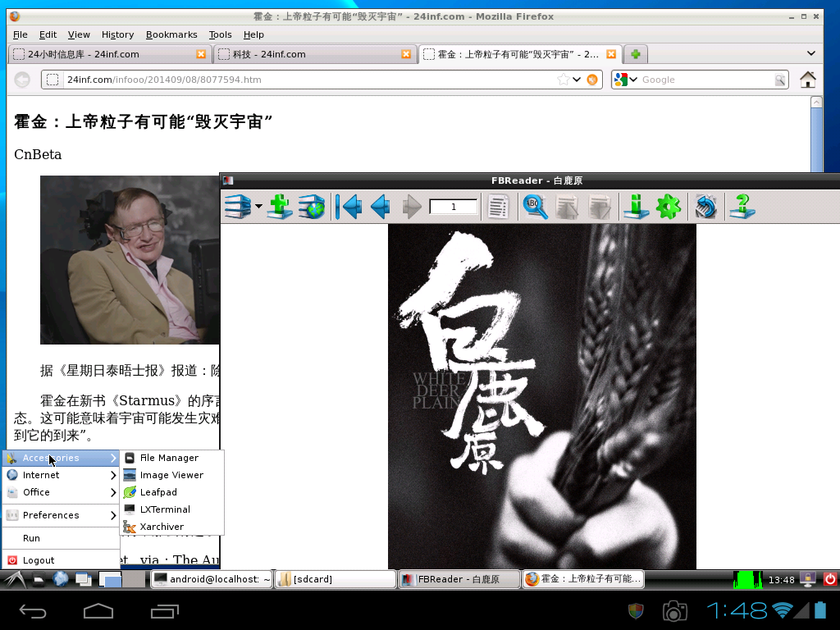This screenshot has width=840, height=630.
Task: Find next search match in FBReader
Action: pyautogui.click(x=599, y=207)
